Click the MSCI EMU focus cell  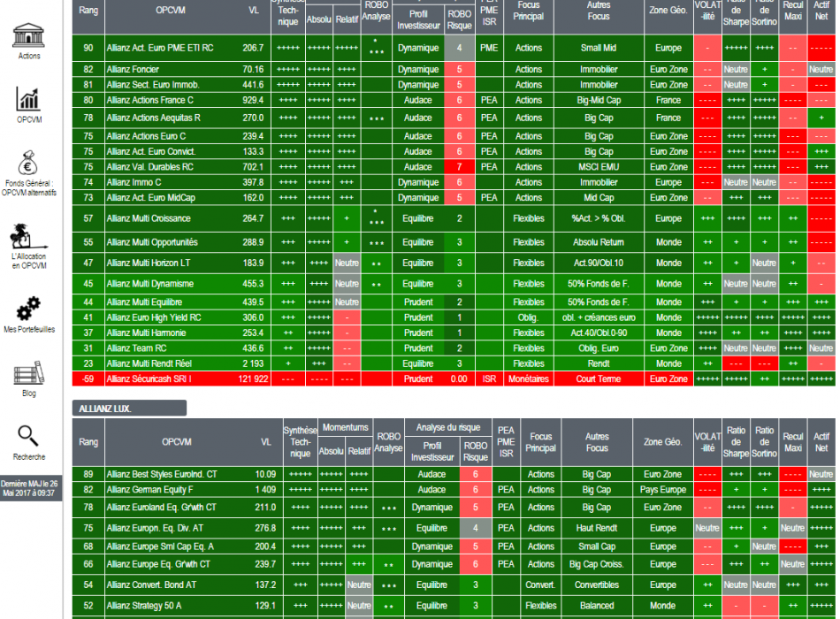(x=599, y=166)
